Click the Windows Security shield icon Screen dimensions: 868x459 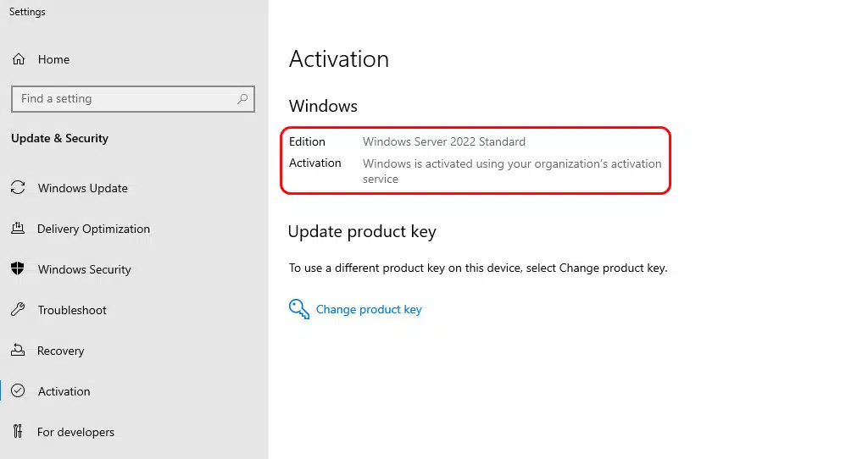[x=18, y=269]
